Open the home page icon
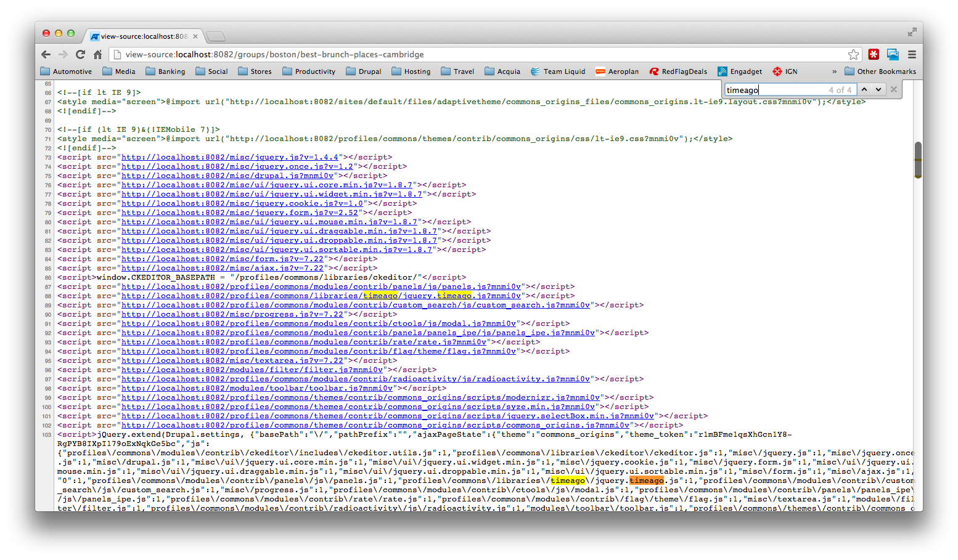The width and height of the screenshot is (958, 560). (x=97, y=54)
